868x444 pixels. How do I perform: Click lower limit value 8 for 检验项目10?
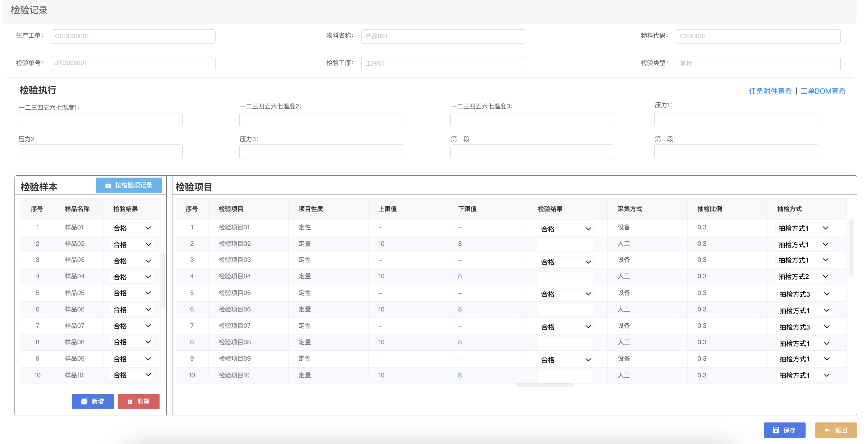click(460, 375)
